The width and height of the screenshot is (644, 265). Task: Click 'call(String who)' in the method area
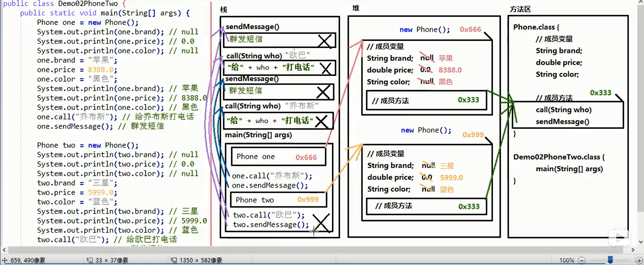(564, 110)
